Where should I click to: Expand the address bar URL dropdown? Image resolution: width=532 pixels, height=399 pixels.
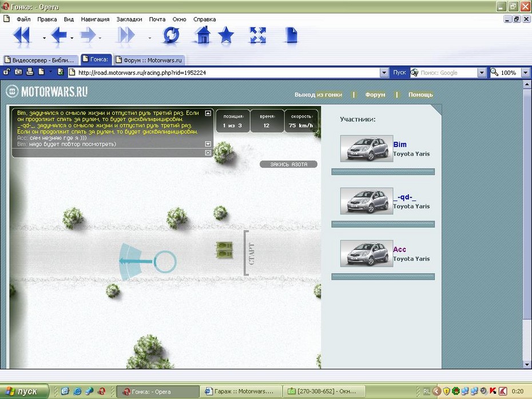click(384, 73)
